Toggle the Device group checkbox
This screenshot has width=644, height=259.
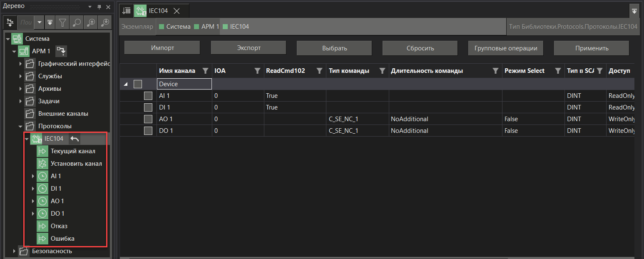[138, 84]
